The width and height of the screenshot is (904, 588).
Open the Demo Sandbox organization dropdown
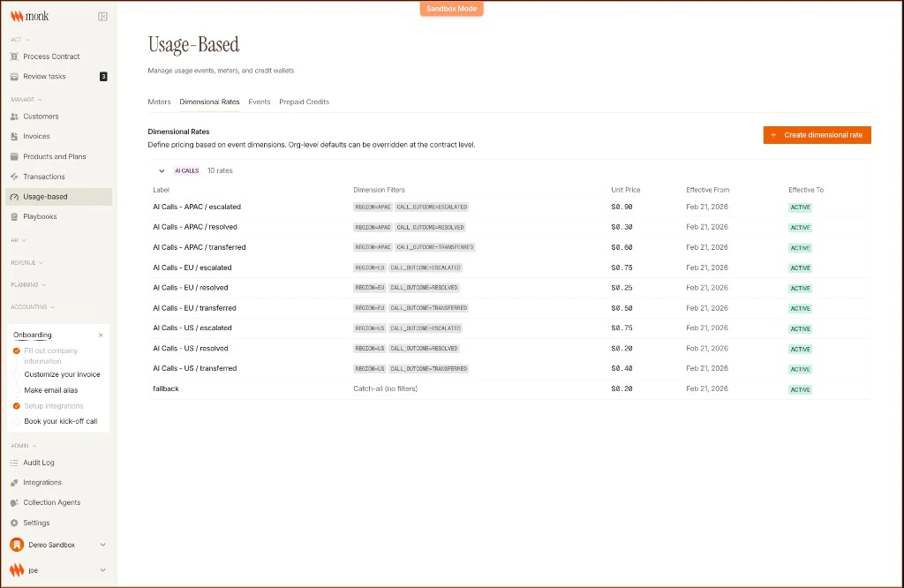tap(102, 545)
